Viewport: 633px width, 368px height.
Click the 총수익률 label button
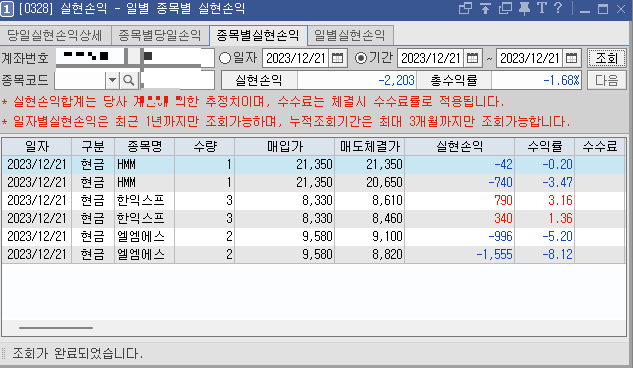point(454,80)
